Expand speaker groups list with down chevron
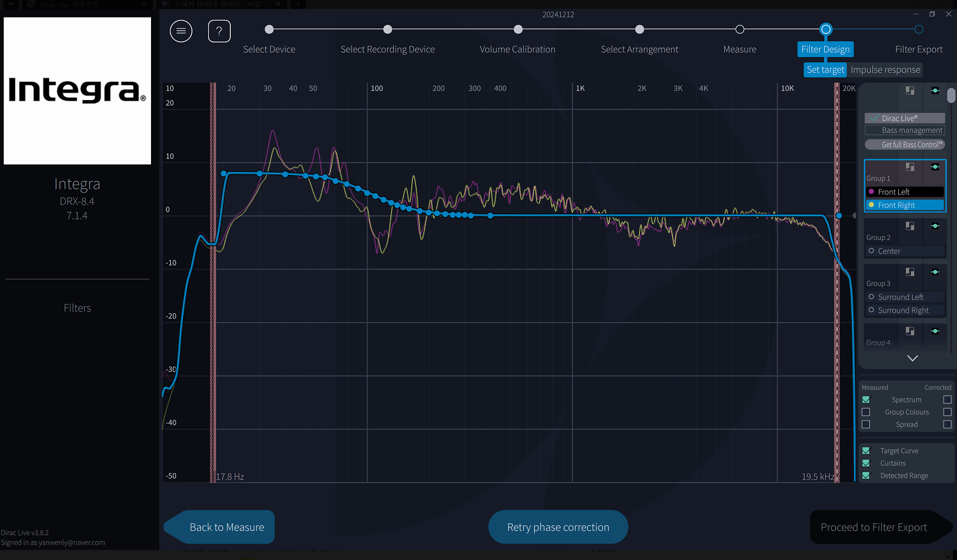Screen dimensions: 957x560 tap(912, 358)
